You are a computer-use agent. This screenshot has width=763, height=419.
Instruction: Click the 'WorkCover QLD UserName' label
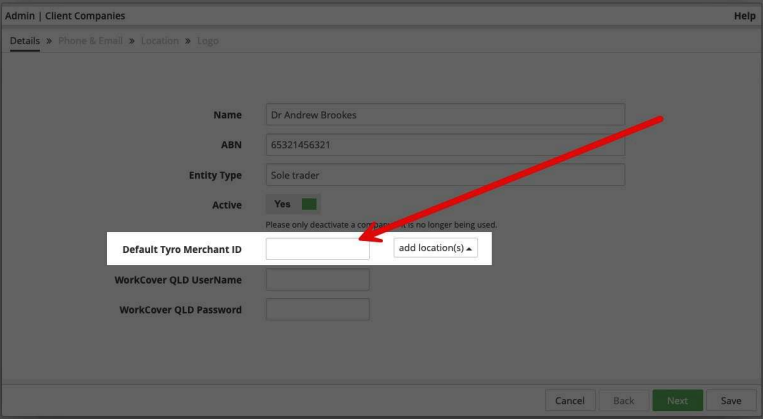178,280
